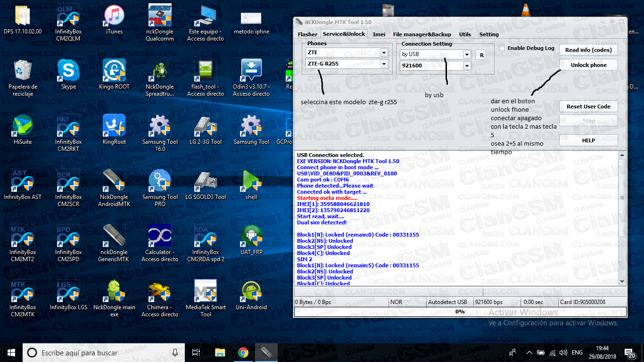Switch to the Flasher tab
The image size is (644, 362).
click(x=307, y=34)
